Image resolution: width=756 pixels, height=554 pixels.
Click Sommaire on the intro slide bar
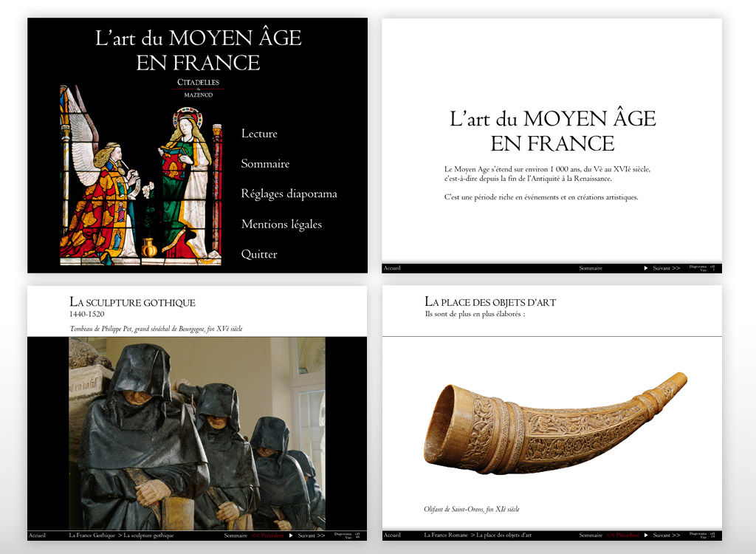pyautogui.click(x=591, y=268)
